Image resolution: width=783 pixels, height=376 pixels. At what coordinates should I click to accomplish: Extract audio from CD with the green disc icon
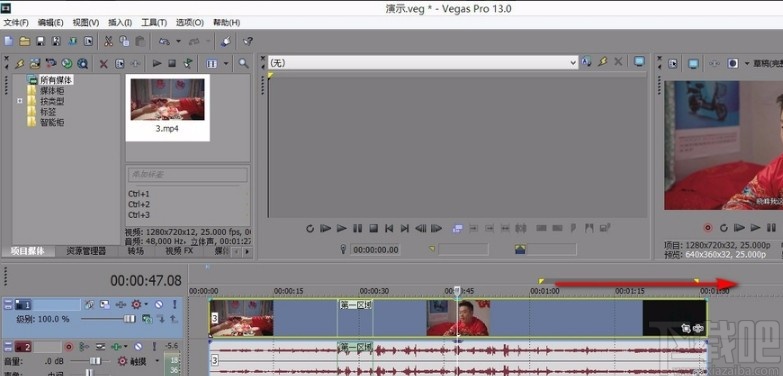coord(67,63)
